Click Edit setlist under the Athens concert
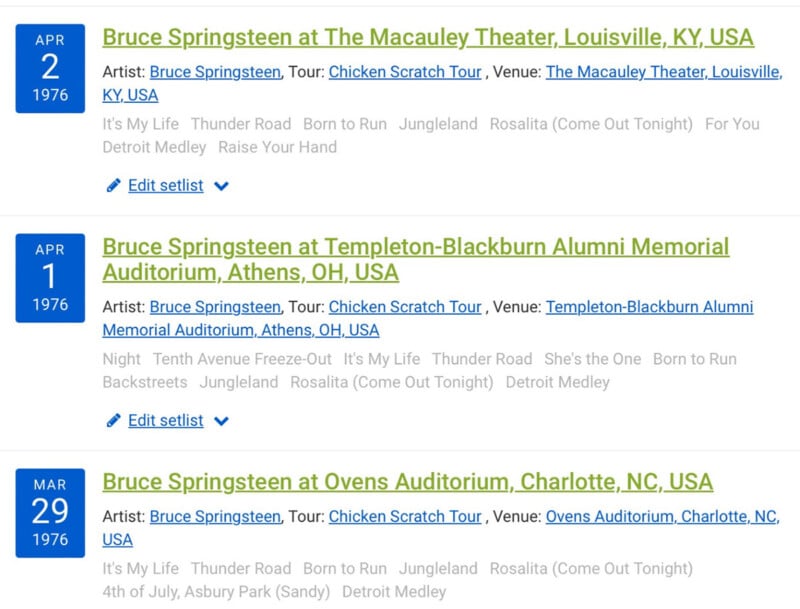Viewport: 800px width, 609px height. point(163,420)
